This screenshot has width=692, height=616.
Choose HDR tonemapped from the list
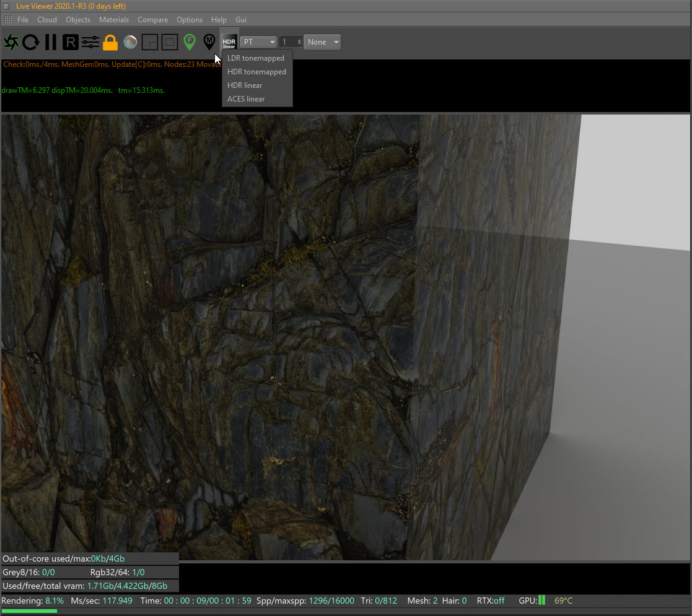click(257, 72)
